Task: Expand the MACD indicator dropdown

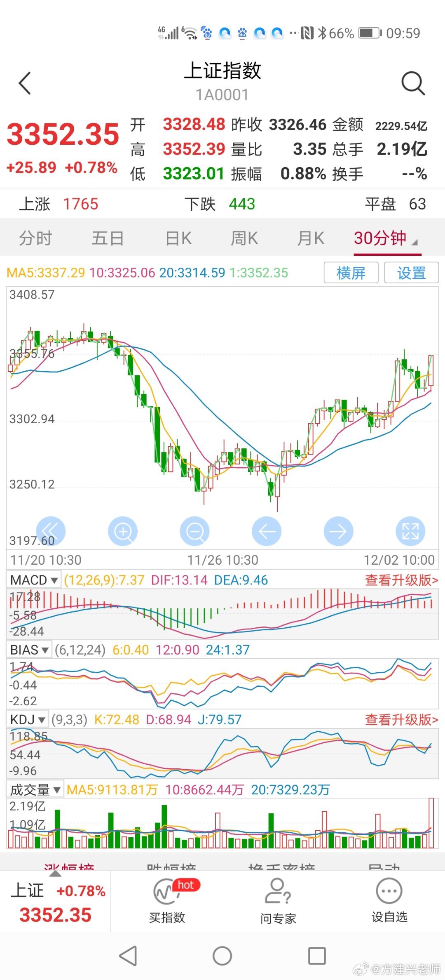Action: click(34, 580)
